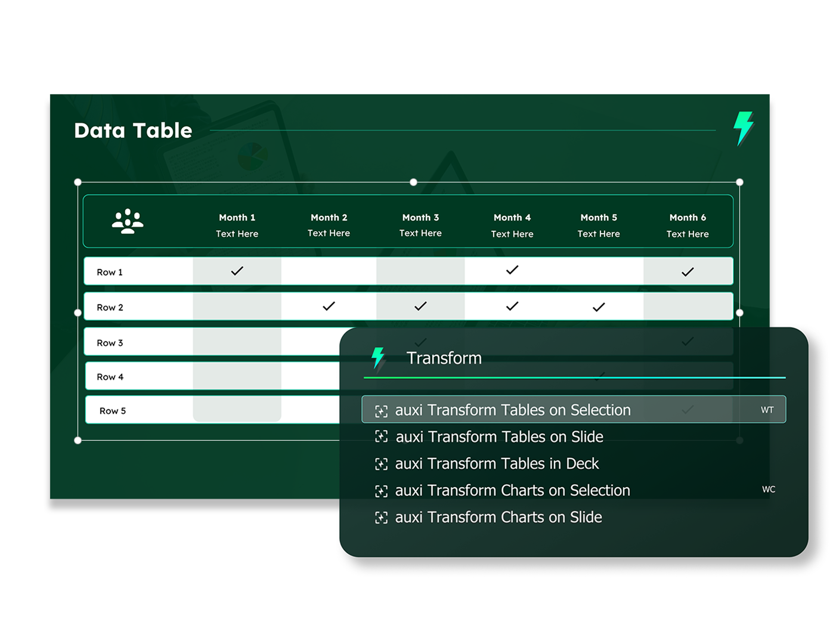
Task: Click the Row 1 Month 6 checkmark
Action: coord(687,272)
